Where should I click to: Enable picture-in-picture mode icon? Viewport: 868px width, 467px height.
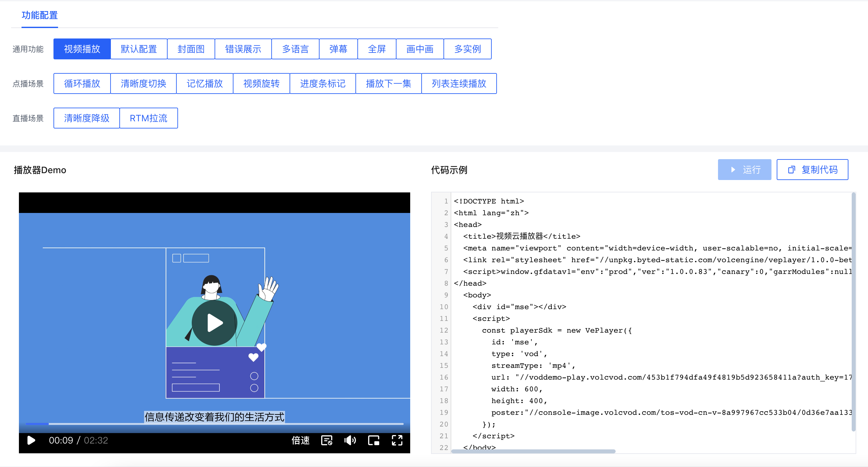374,440
